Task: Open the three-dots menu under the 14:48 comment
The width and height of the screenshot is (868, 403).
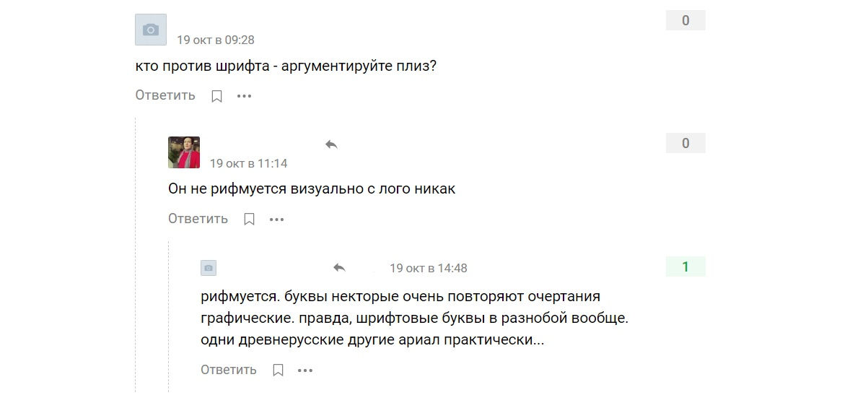Action: point(305,370)
